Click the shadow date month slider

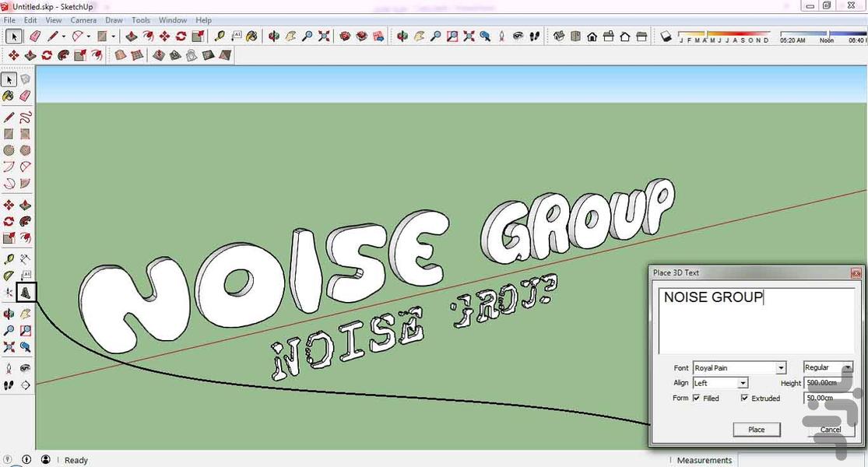click(723, 36)
